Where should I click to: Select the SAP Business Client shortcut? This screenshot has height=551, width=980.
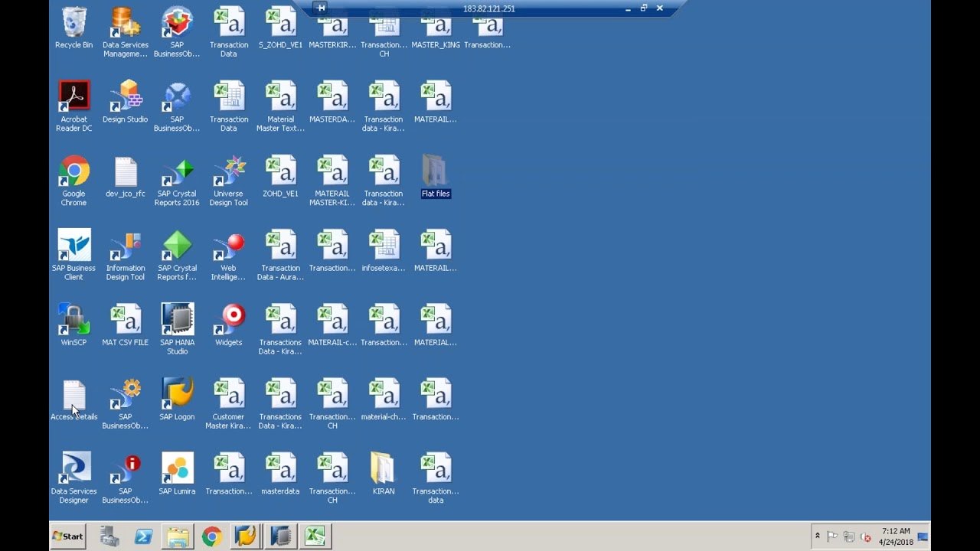73,255
